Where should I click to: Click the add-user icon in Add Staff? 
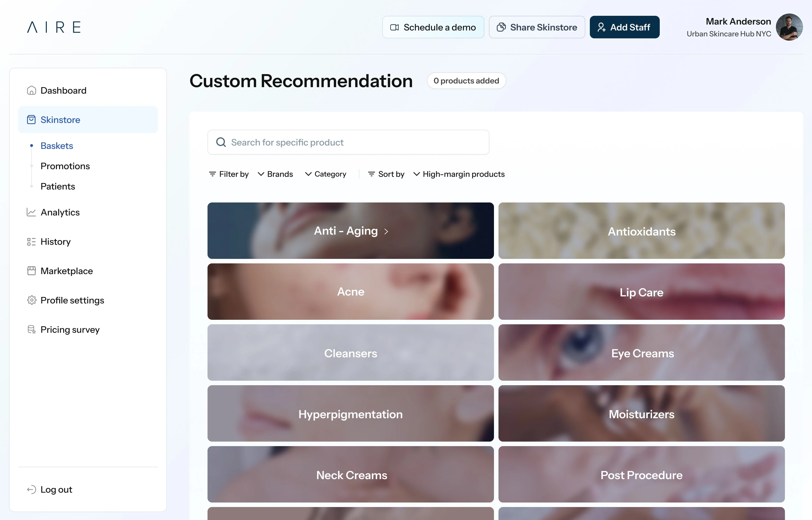point(601,27)
